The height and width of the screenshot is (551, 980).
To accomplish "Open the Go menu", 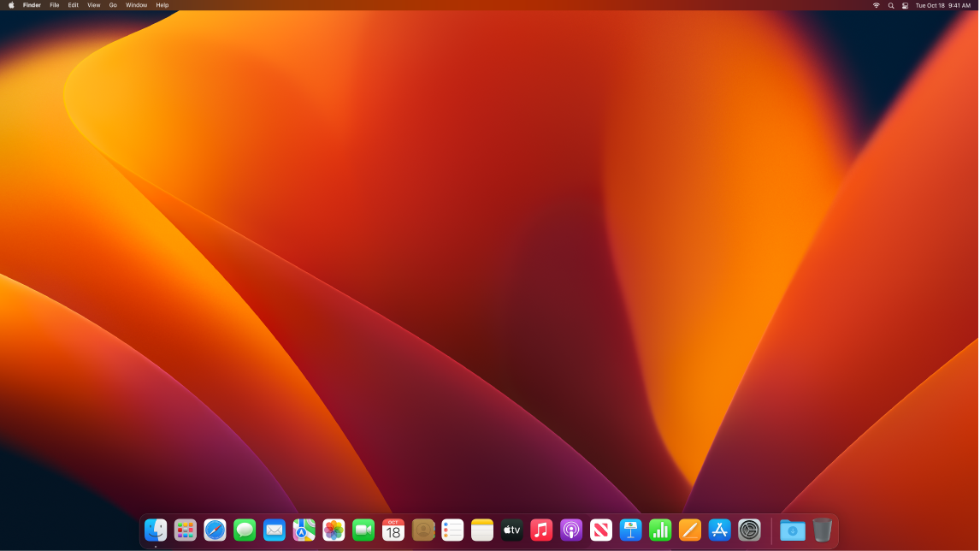I will pos(112,5).
